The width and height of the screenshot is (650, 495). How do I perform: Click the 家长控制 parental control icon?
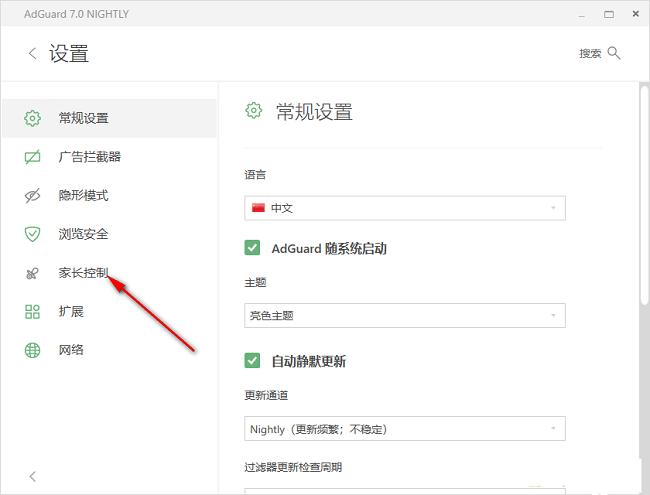(x=32, y=273)
